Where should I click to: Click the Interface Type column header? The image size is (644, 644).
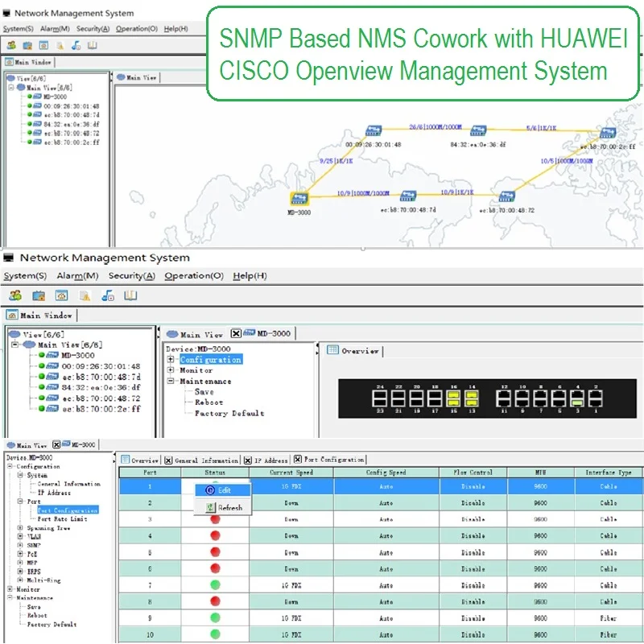608,473
